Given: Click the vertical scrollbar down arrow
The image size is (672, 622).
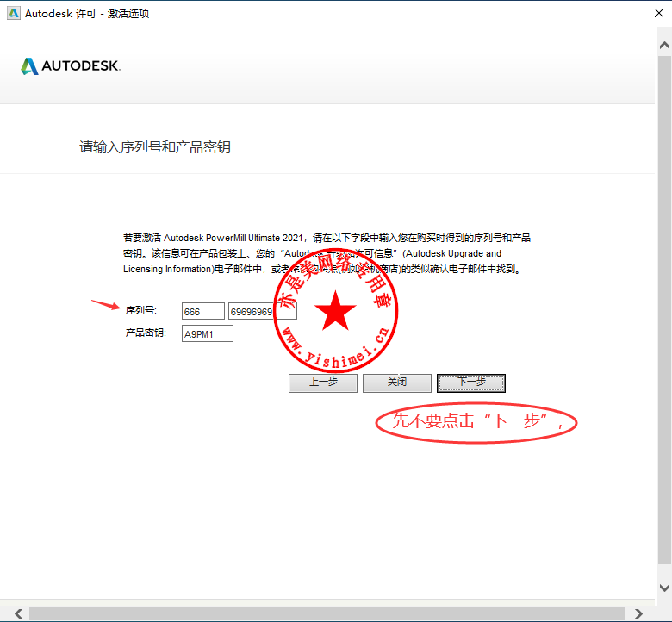Looking at the screenshot, I should click(x=664, y=588).
